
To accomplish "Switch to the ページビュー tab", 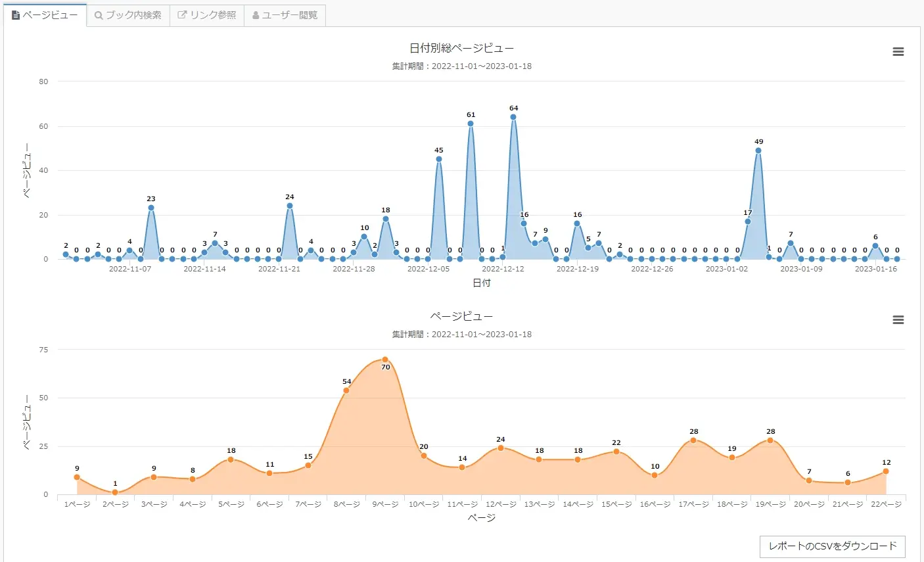I will coord(45,14).
